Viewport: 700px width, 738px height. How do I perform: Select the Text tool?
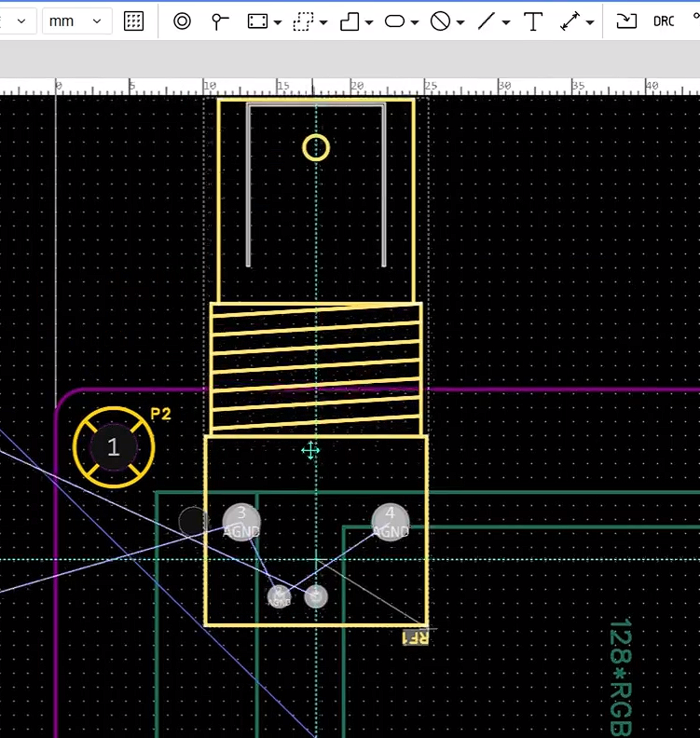[x=533, y=21]
